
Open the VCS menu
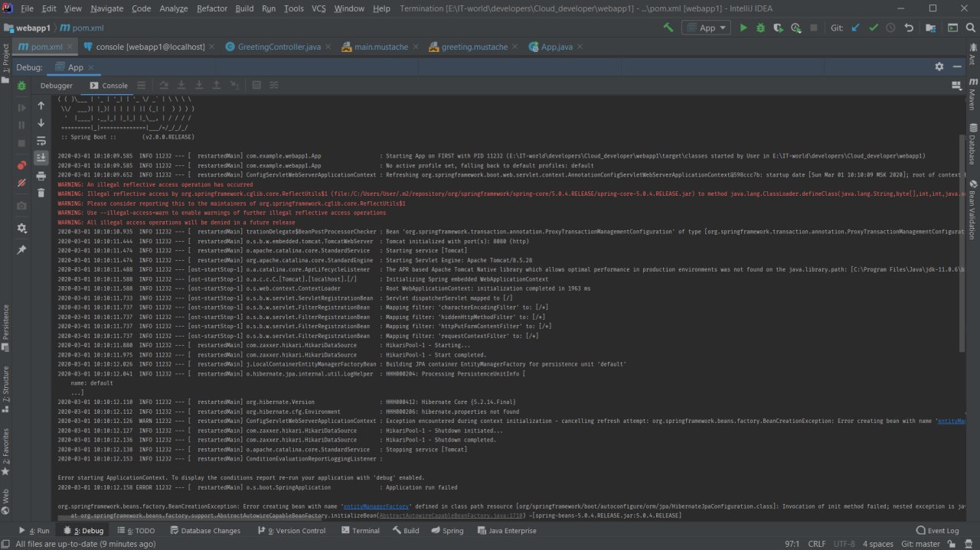click(318, 8)
